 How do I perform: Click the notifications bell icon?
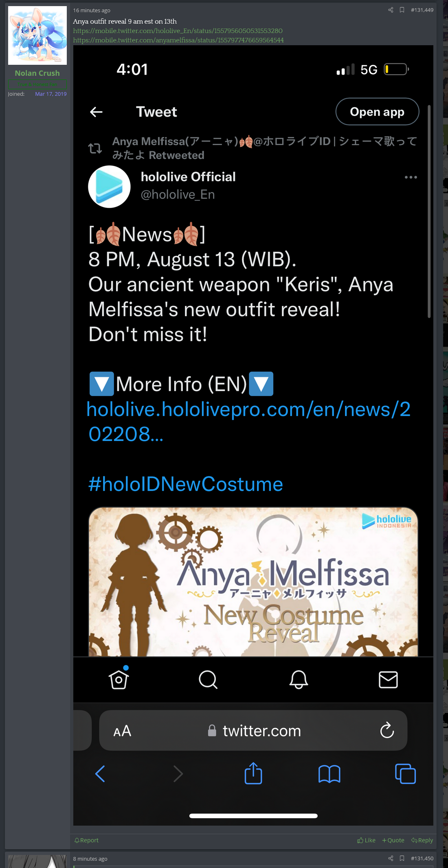[299, 679]
